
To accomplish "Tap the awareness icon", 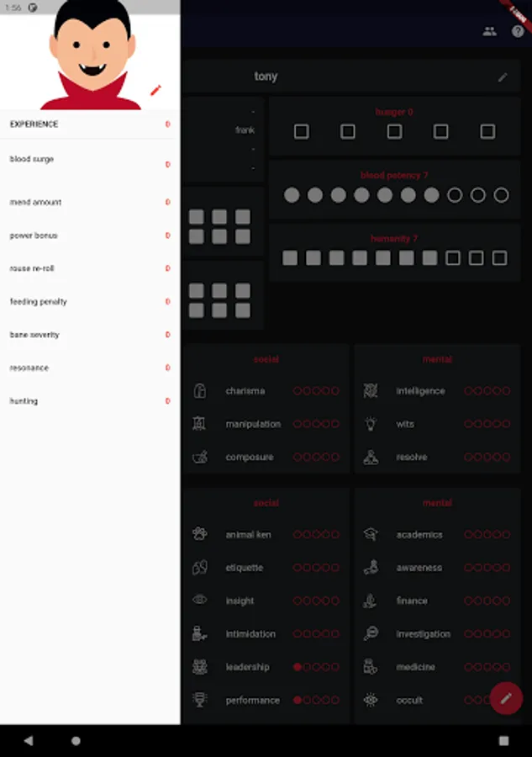I will 371,567.
